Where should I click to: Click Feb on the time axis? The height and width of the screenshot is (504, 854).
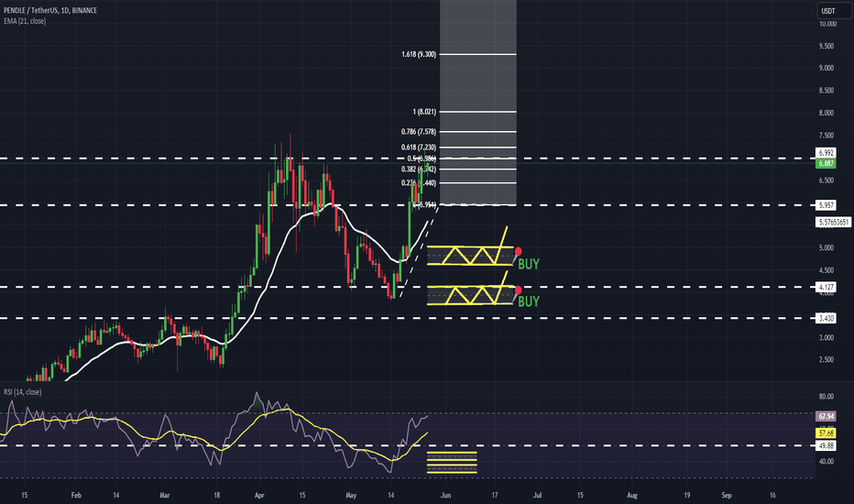tap(76, 495)
